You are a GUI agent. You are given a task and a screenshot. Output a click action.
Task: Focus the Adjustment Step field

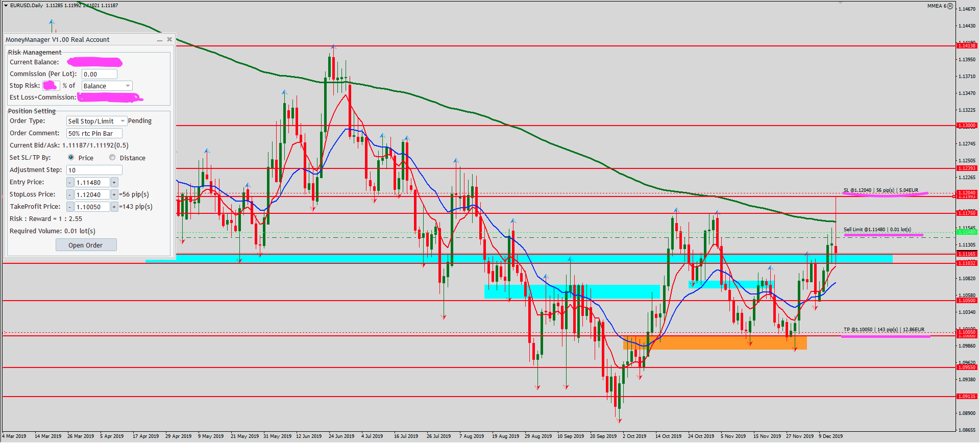pyautogui.click(x=94, y=170)
